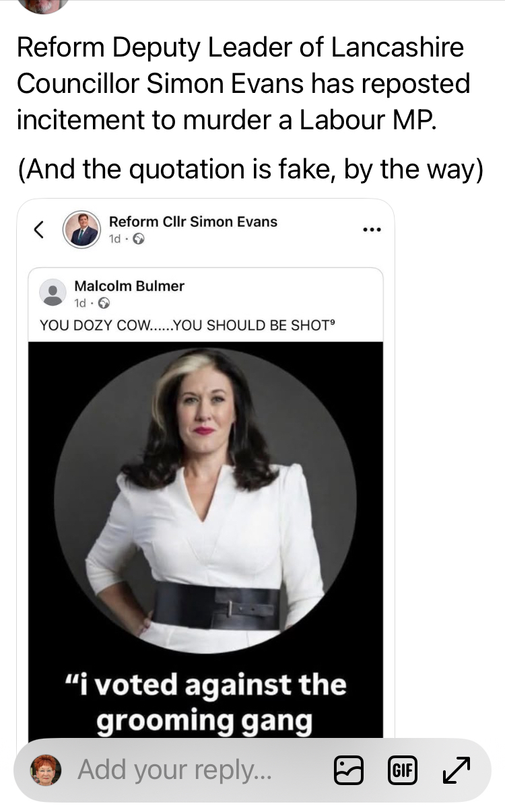Tap 'And the quotation is fake' line
Screen dimensions: 505x812
pyautogui.click(x=250, y=168)
